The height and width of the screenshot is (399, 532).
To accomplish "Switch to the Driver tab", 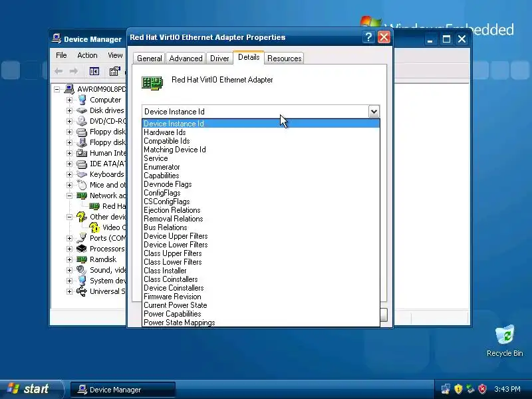I will pos(219,59).
